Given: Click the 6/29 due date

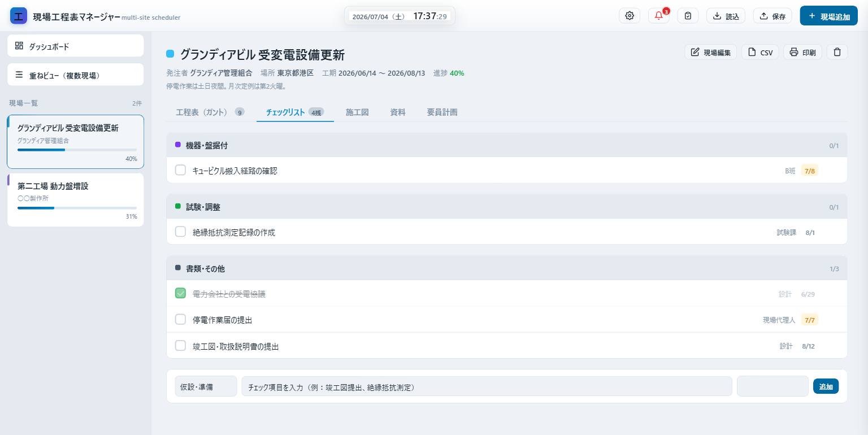Looking at the screenshot, I should [x=808, y=294].
